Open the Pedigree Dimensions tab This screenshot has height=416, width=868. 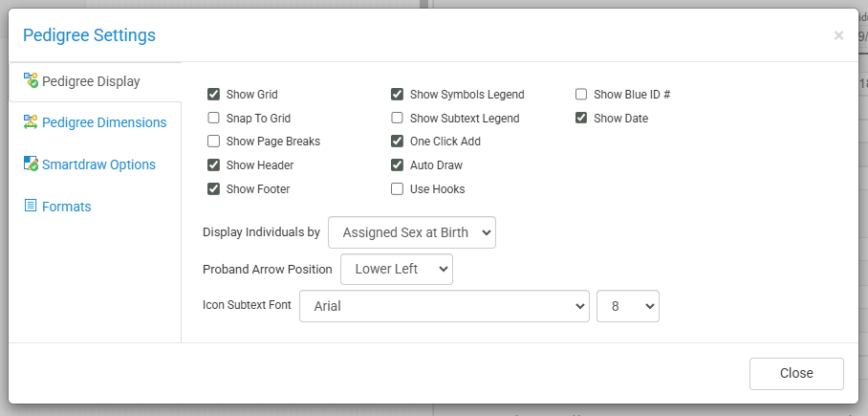click(103, 122)
